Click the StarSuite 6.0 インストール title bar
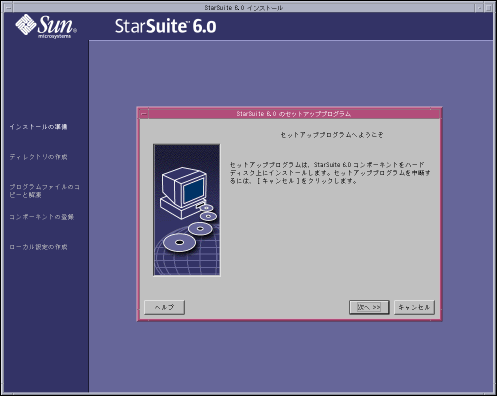Screen dimensions: 497x396 coord(244,8)
